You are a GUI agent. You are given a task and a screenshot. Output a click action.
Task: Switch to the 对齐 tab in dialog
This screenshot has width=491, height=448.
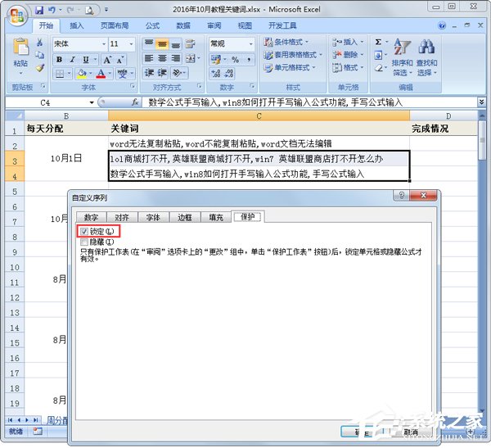click(x=122, y=217)
